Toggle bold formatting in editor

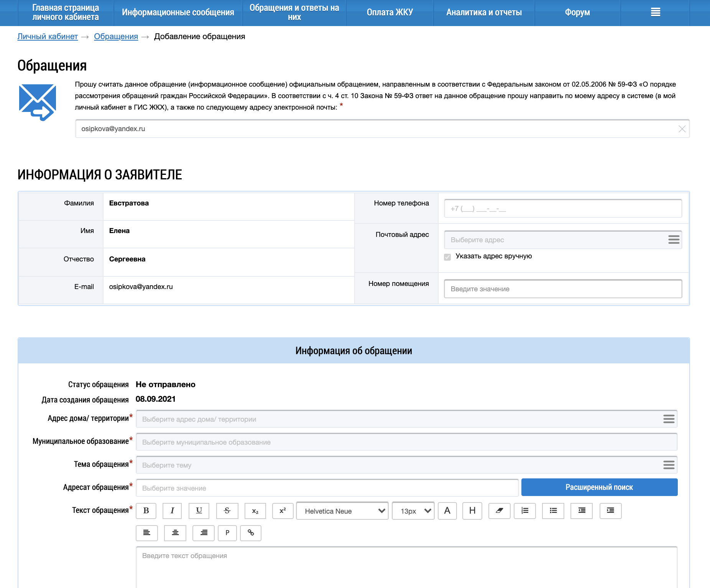coord(146,511)
